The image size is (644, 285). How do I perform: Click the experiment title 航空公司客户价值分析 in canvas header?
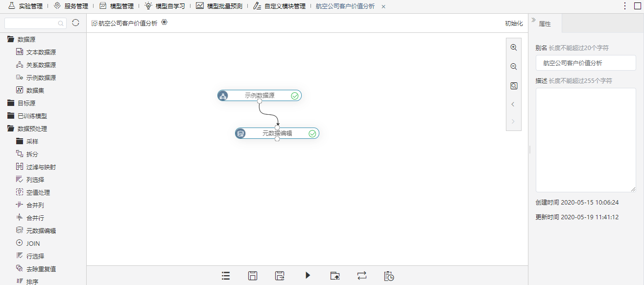click(128, 23)
